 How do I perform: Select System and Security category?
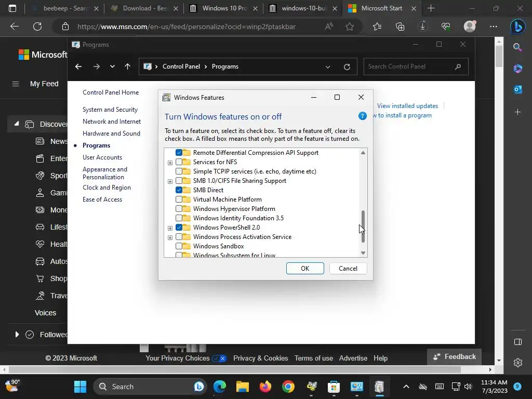coord(110,110)
